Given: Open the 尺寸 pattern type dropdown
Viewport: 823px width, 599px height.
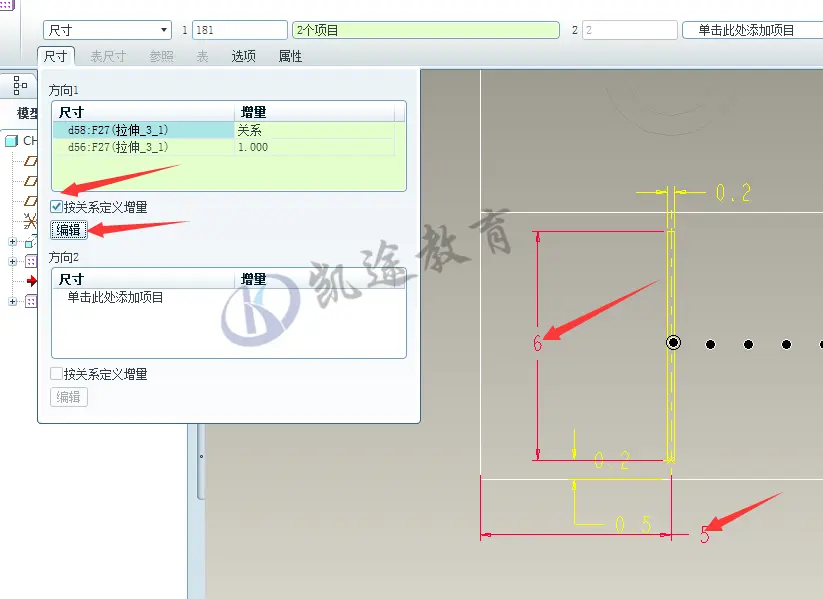Looking at the screenshot, I should 107,30.
